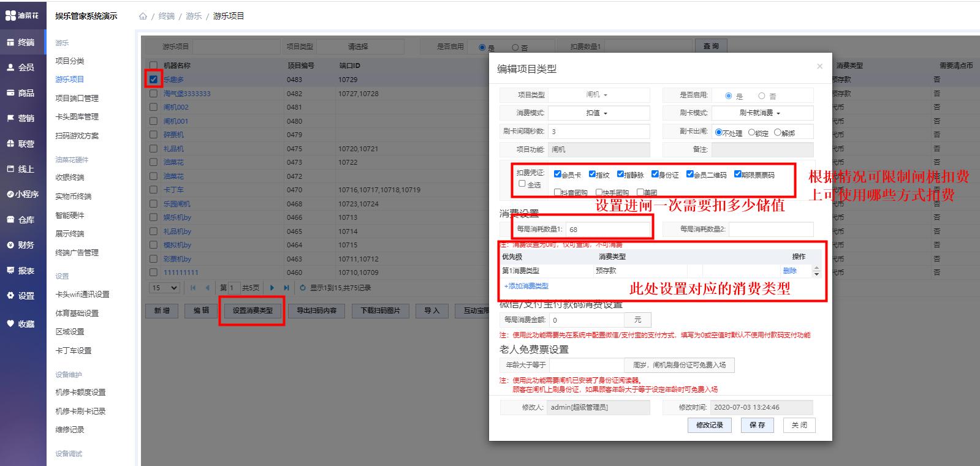Uncheck the 乐趣多 row checkbox

click(153, 80)
